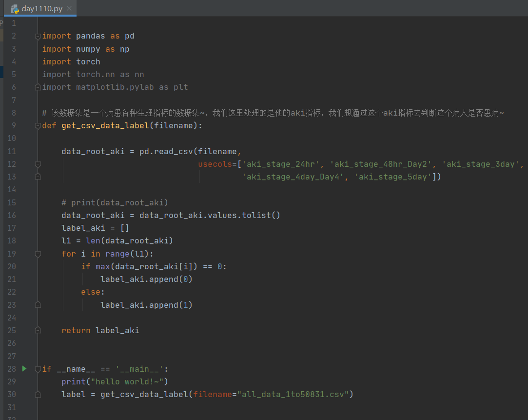This screenshot has width=528, height=420.
Task: Click the string 'aki_stage_5day'
Action: point(393,177)
